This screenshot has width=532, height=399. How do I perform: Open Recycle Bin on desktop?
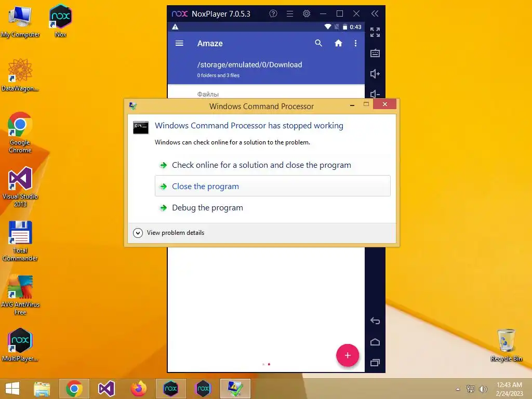[506, 345]
